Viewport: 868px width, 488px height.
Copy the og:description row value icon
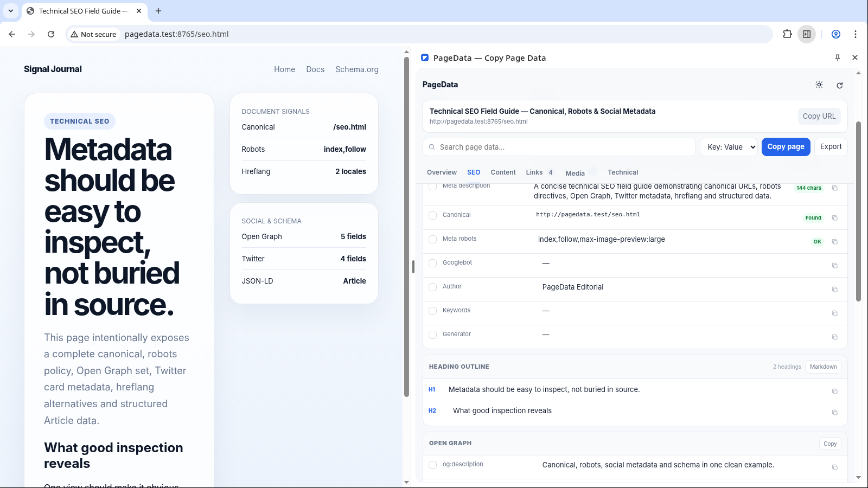[835, 467]
